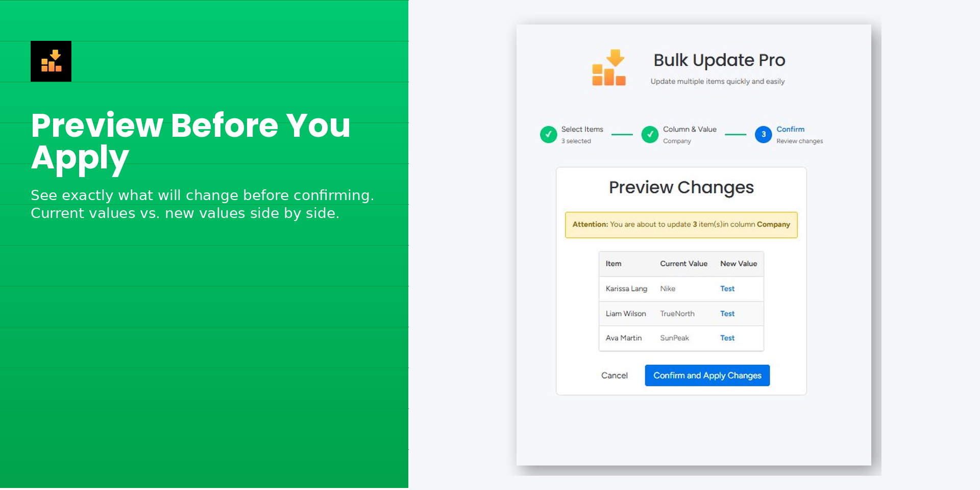Click the Preview Changes heading

point(681,188)
